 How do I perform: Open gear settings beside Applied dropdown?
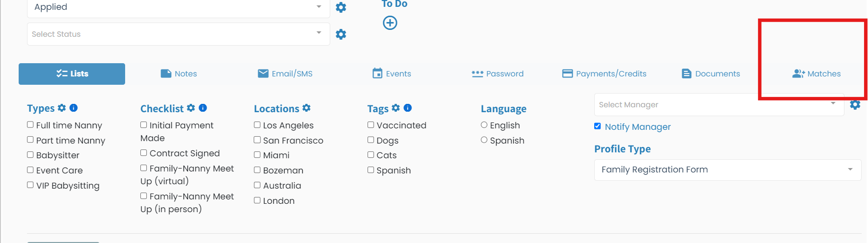pyautogui.click(x=341, y=7)
